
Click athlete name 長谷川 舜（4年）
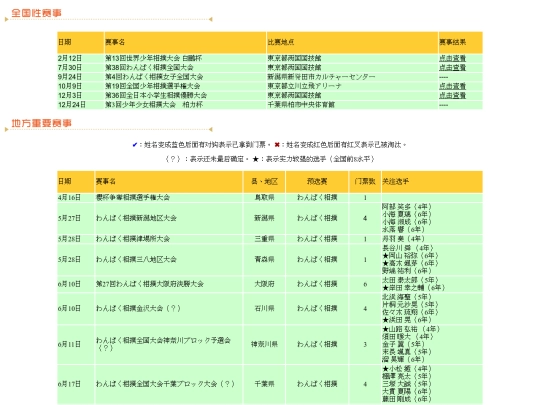click(x=408, y=248)
